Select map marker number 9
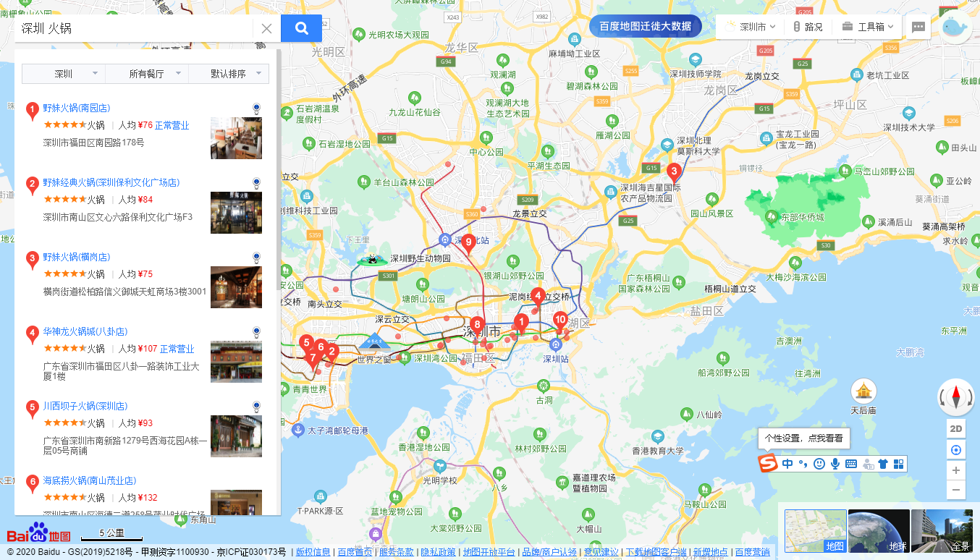Screen dimensions: 980x560 (x=468, y=243)
